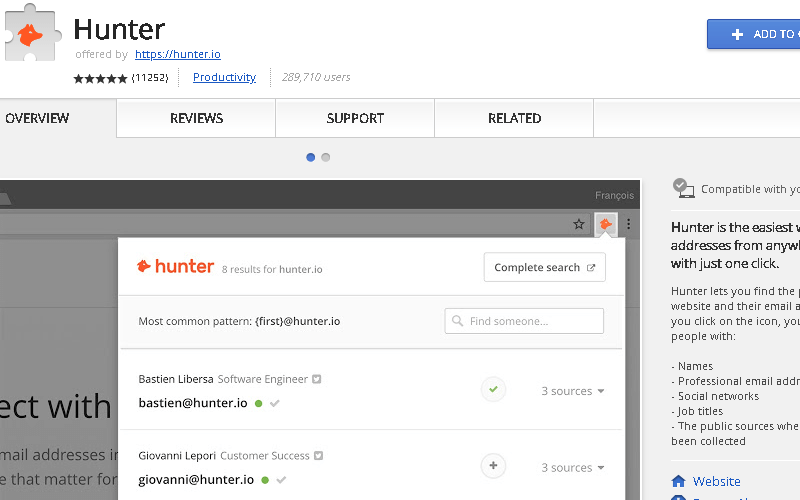Select the second screenshot carousel dot

pyautogui.click(x=326, y=157)
